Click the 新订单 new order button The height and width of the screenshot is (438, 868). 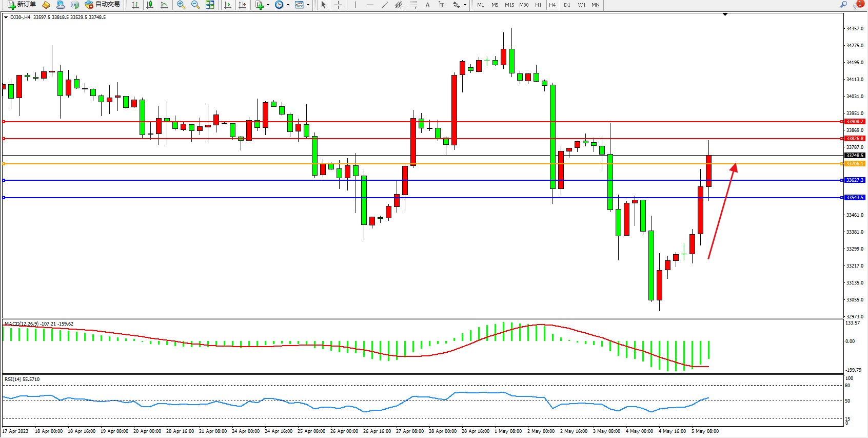point(22,5)
